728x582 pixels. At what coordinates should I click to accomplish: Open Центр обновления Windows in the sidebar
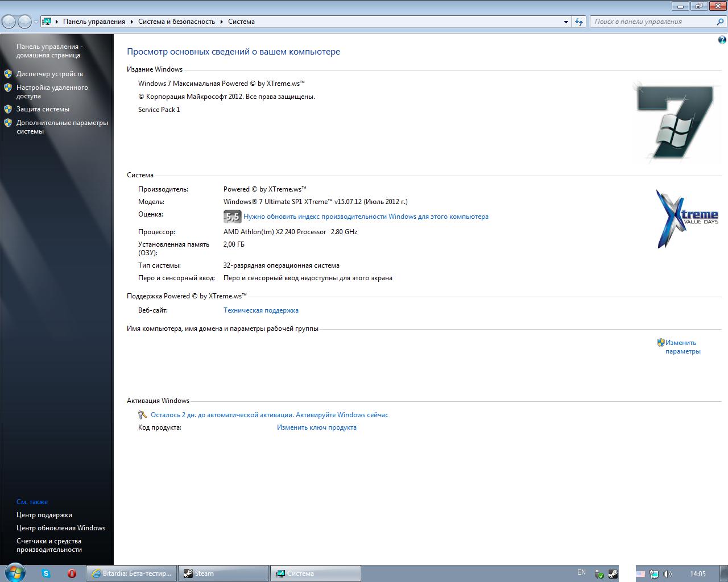[x=61, y=528]
